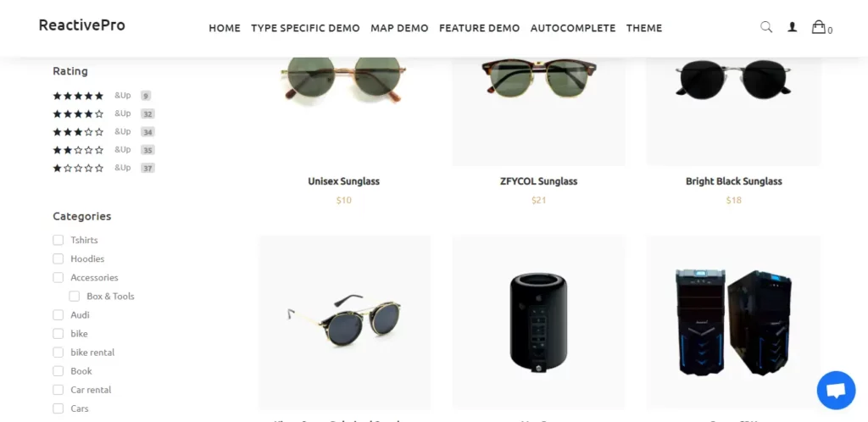The image size is (868, 422).
Task: Open the gaming CPU tower product image
Action: (733, 322)
